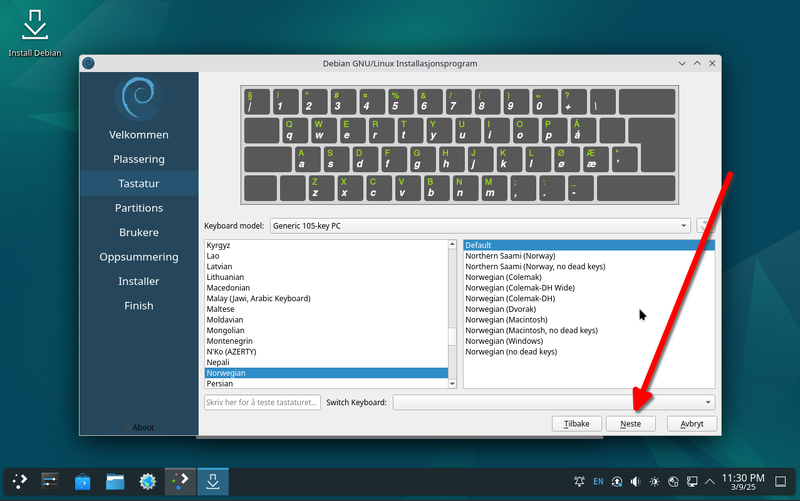The width and height of the screenshot is (800, 501).
Task: Click the volume speaker icon in tray
Action: coord(636,482)
